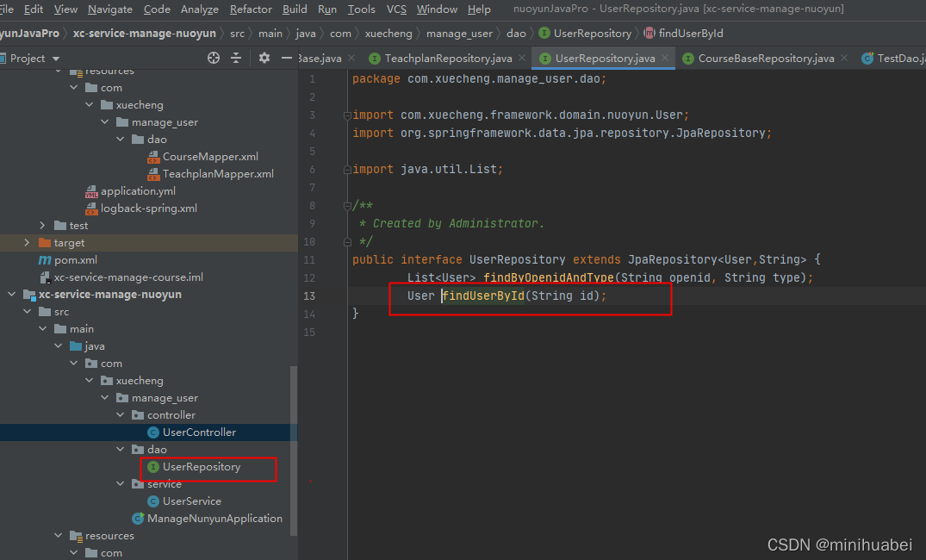This screenshot has height=560, width=926.
Task: Hide the Project tool window
Action: [287, 58]
